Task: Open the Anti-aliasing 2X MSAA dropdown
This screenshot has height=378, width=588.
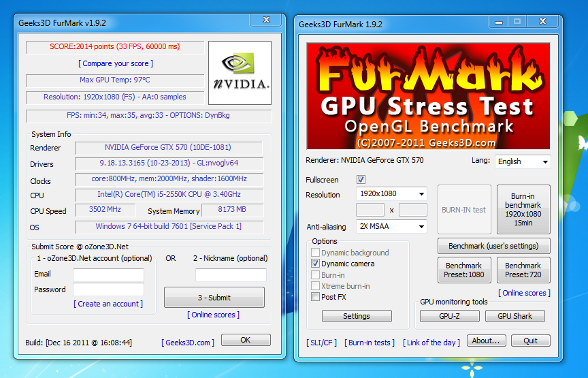Action: 391,226
